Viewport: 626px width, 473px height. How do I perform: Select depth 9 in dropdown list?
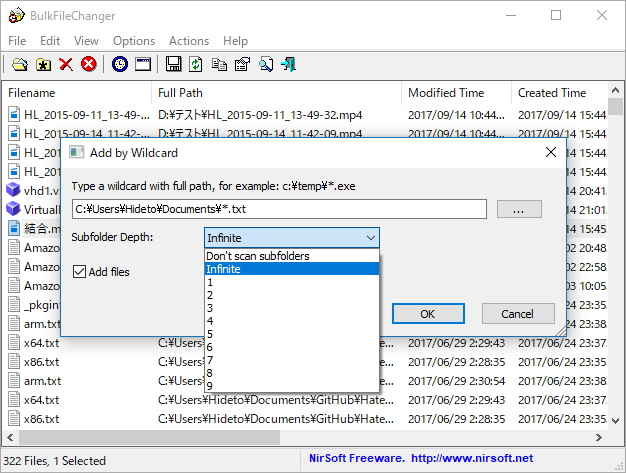(x=292, y=386)
